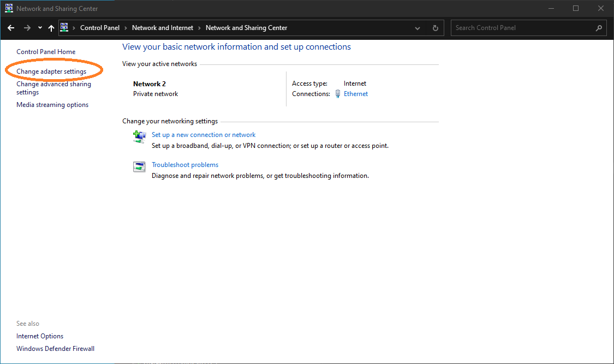Select Control Panel from the breadcrumb path
This screenshot has width=614, height=364.
(x=99, y=27)
